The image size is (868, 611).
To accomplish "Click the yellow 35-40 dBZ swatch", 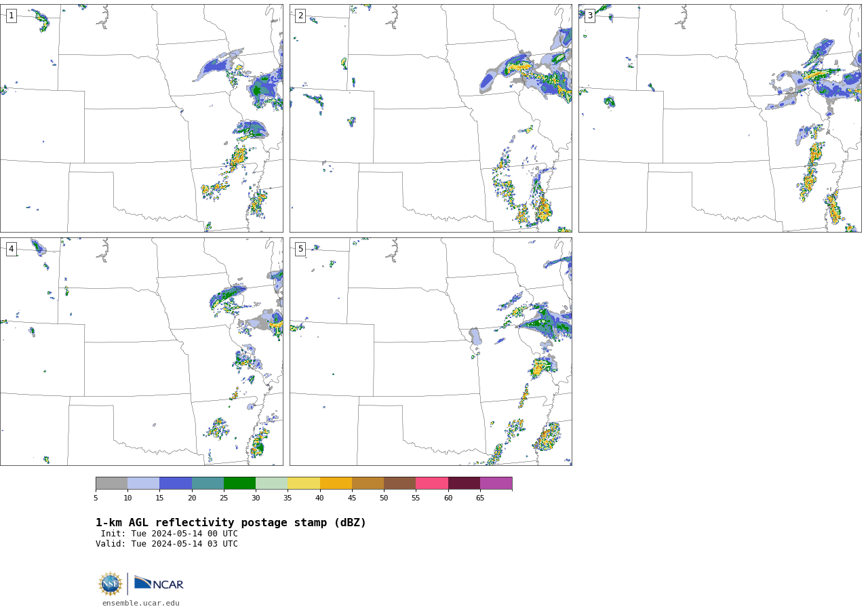I will point(304,483).
